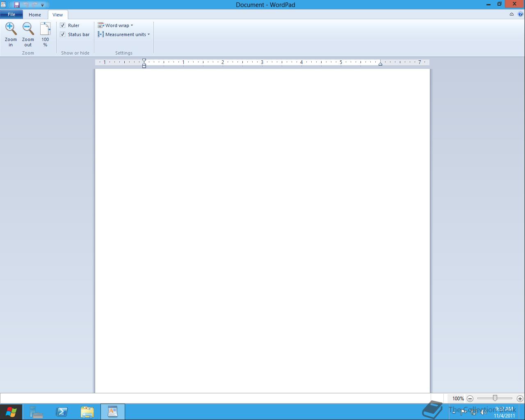Click the 100% zoom level text in status bar
The height and width of the screenshot is (420, 525).
click(x=458, y=398)
